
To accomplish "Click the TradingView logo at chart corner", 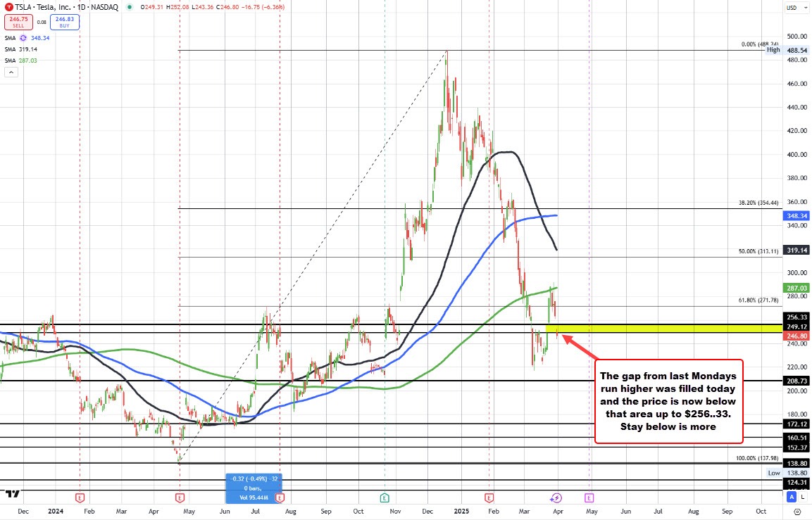I will click(x=13, y=493).
